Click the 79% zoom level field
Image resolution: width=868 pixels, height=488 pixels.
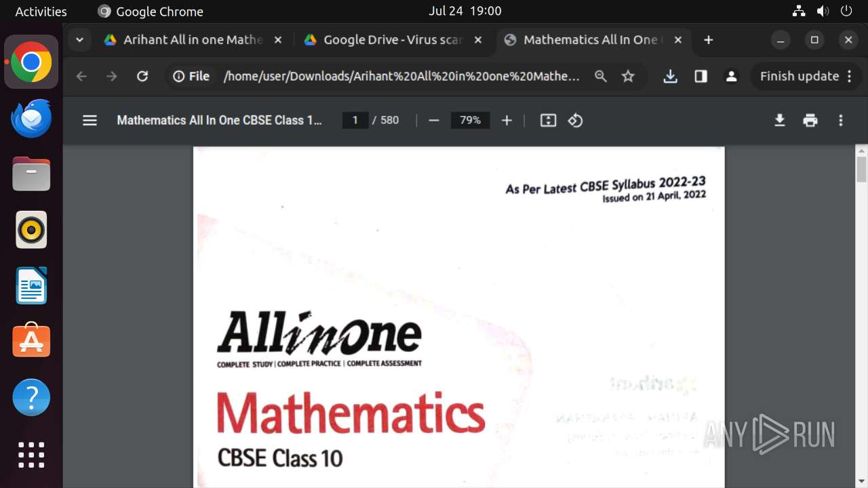pyautogui.click(x=470, y=121)
